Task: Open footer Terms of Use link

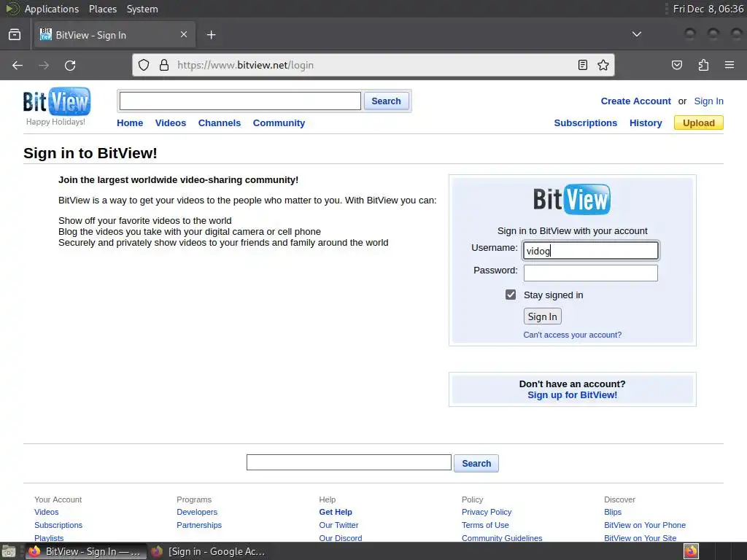Action: pyautogui.click(x=485, y=525)
